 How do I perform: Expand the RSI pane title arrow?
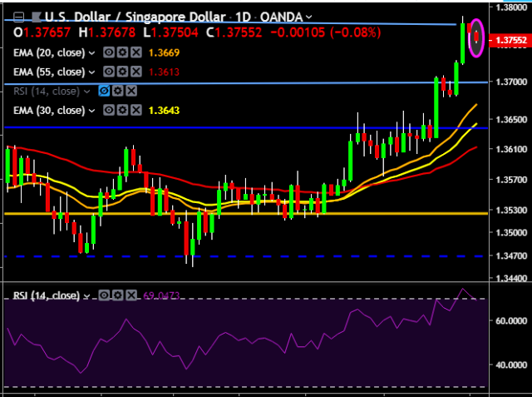(x=86, y=296)
